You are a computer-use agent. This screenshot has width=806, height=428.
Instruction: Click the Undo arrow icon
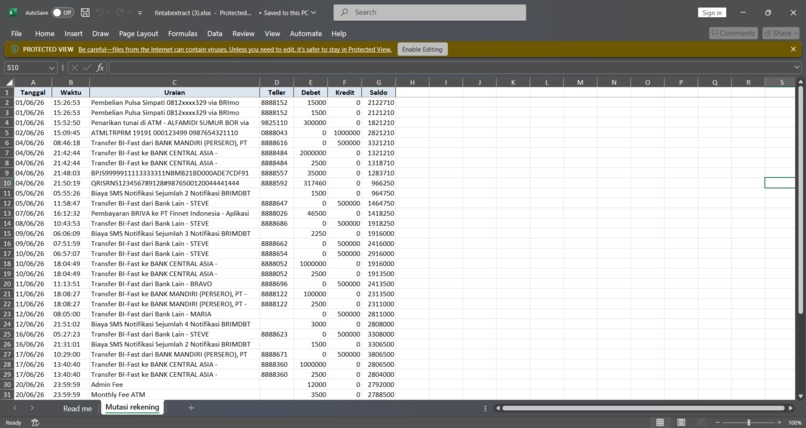(x=101, y=12)
